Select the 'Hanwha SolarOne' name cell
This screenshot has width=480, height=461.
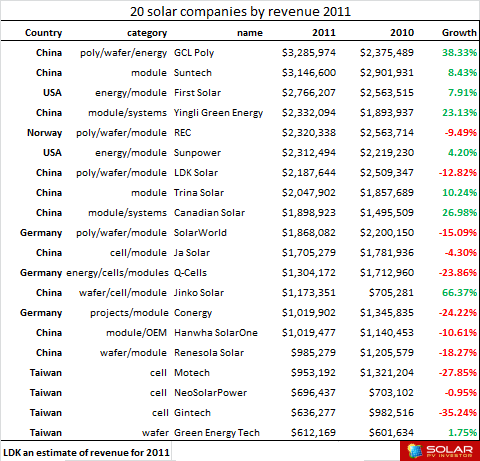pos(216,333)
